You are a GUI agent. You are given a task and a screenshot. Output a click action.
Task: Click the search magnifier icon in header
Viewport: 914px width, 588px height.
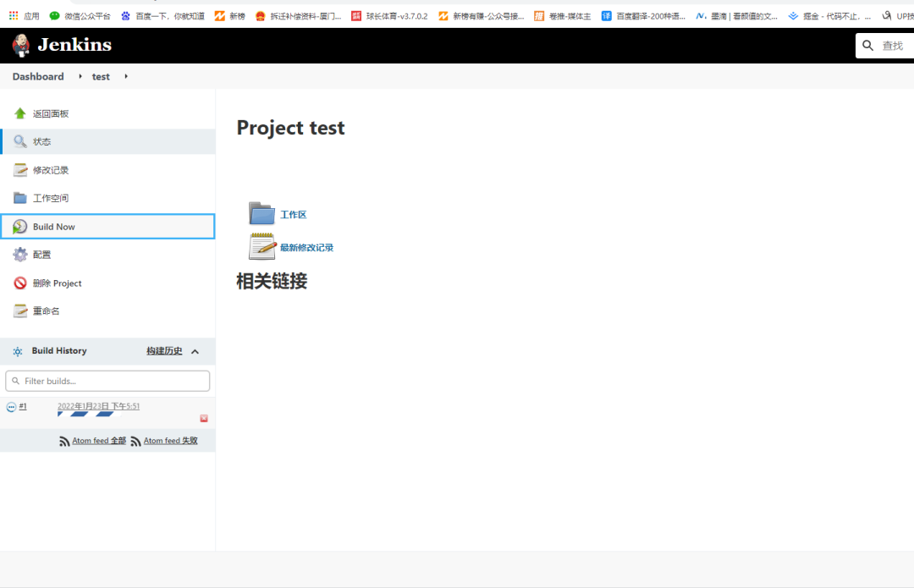868,46
